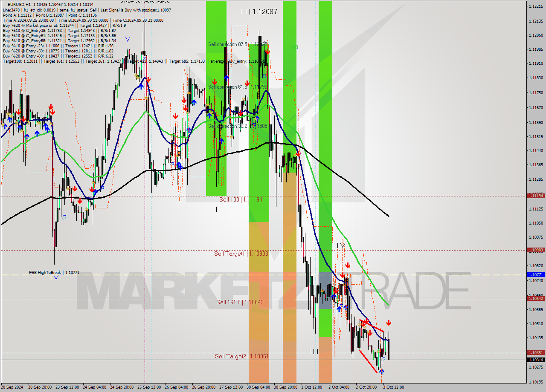Click the 'I I I 1.12087' label
Viewport: 546px width, 392px height.
[259, 12]
